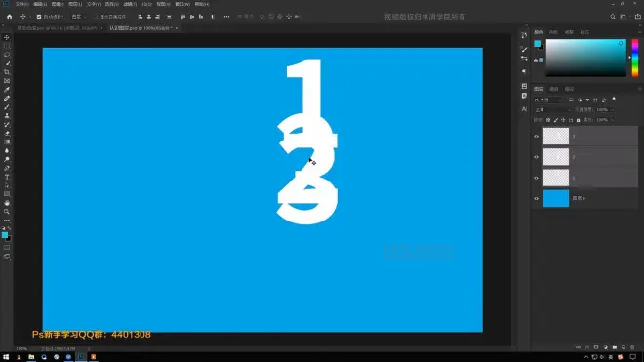This screenshot has height=362, width=644.
Task: Select the Hand tool
Action: pyautogui.click(x=7, y=203)
